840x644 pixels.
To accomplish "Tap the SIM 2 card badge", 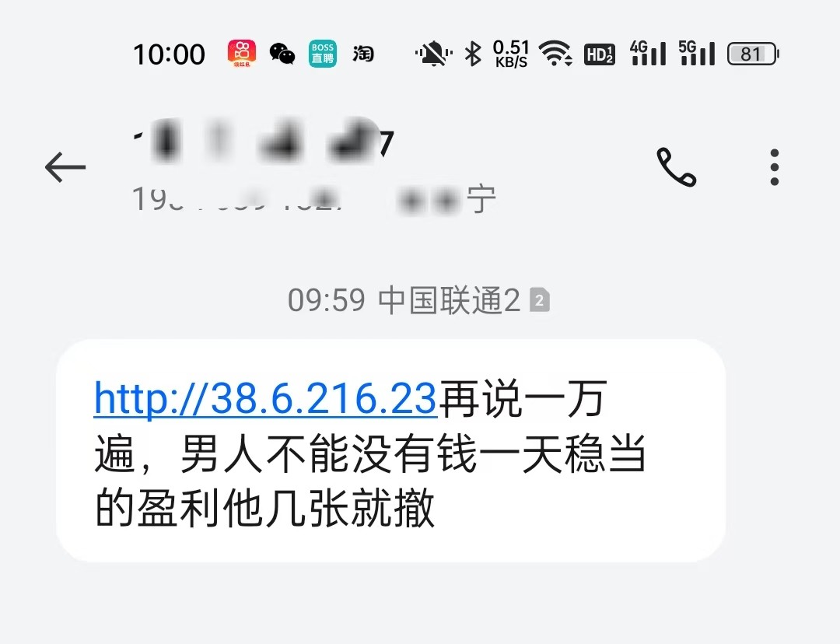I will [x=540, y=300].
